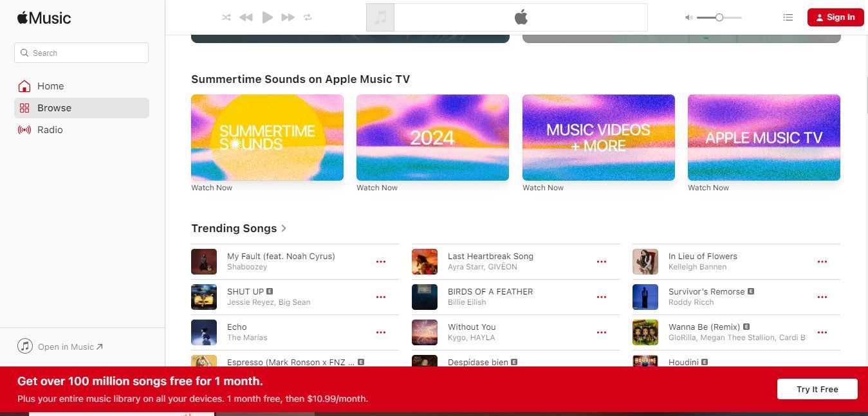Screen dimensions: 868x416
Task: Open the Summertime Sounds video thumbnail
Action: point(267,137)
